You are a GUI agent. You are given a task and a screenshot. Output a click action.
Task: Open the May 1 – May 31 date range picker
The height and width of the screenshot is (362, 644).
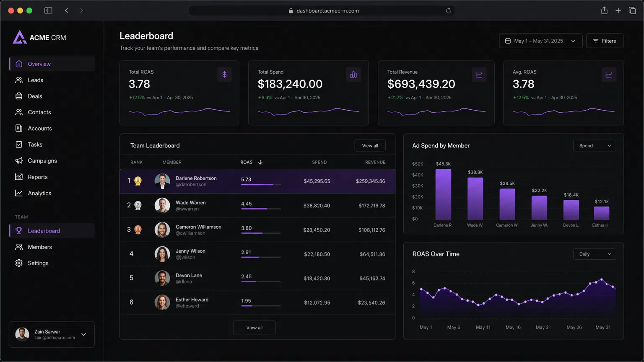tap(540, 41)
